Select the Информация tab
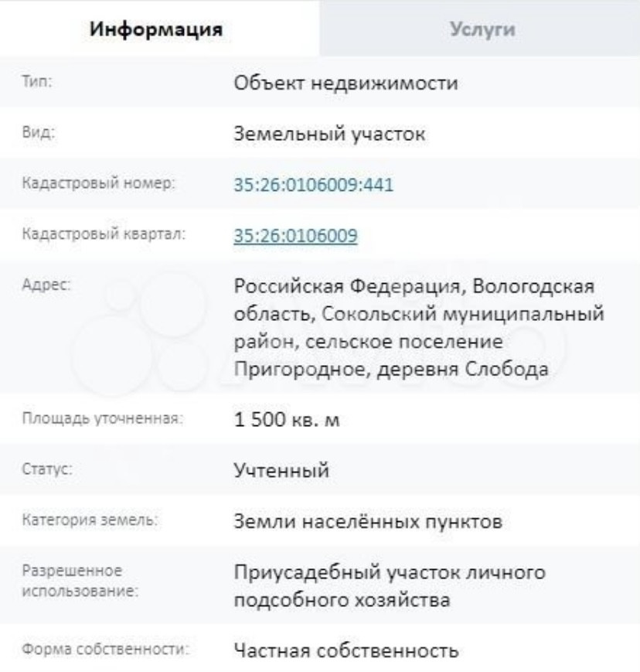The height and width of the screenshot is (672, 640). click(159, 30)
